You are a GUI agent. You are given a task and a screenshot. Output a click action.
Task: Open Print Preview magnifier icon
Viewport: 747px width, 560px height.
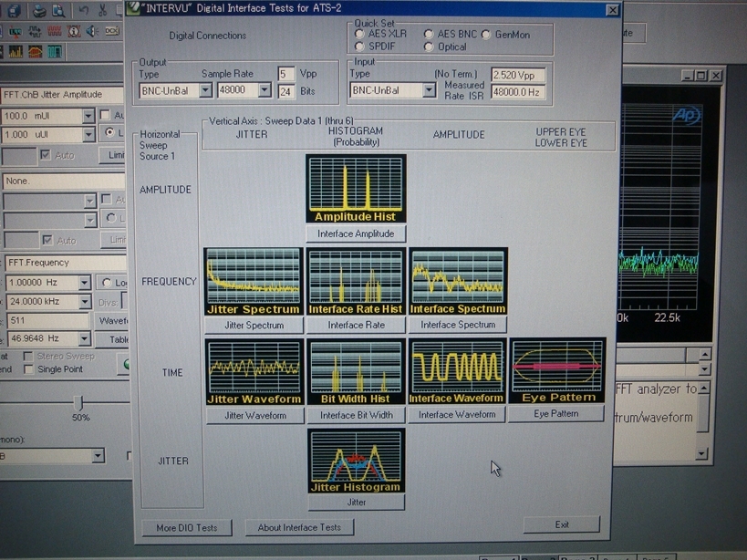pyautogui.click(x=58, y=11)
